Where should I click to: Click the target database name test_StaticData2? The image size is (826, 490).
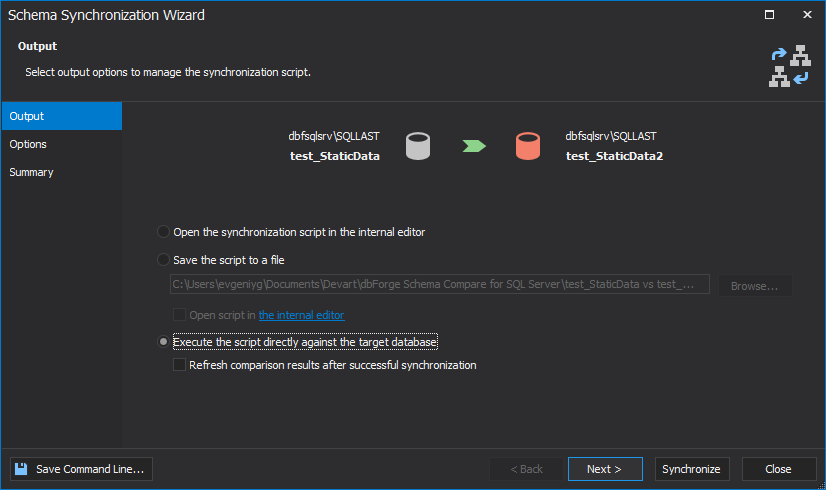pos(614,156)
